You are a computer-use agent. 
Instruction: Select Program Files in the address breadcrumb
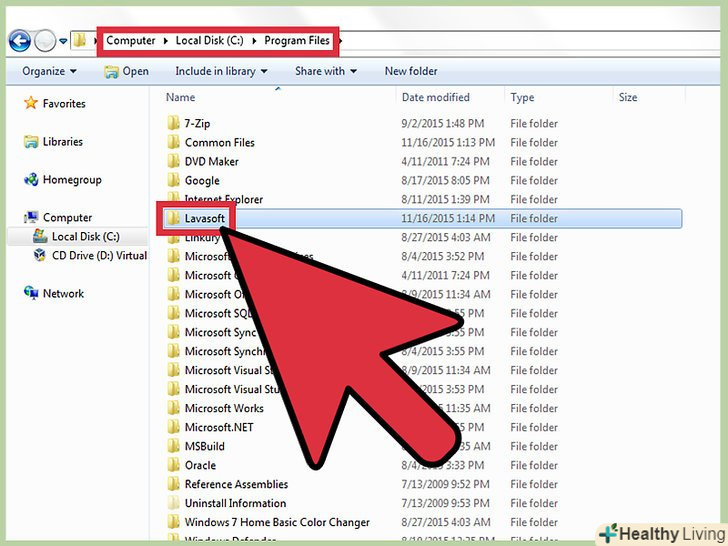[297, 40]
